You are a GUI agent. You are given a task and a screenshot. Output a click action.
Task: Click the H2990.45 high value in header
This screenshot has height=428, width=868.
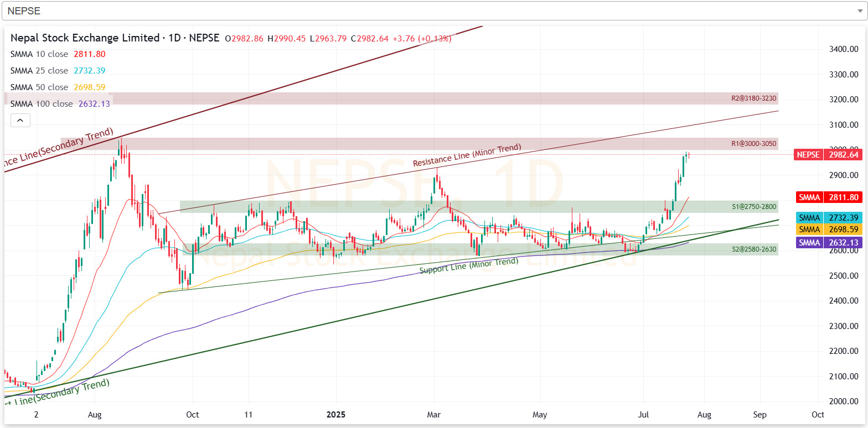pyautogui.click(x=286, y=39)
